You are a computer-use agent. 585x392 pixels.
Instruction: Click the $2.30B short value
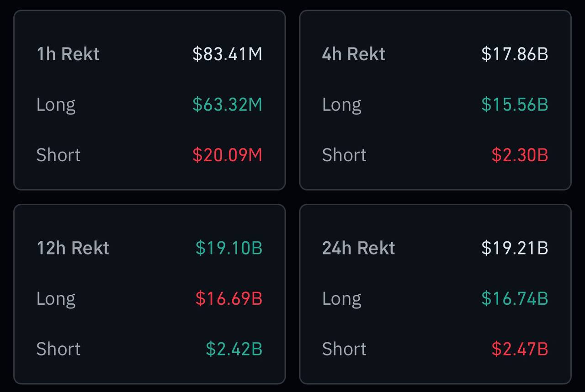click(520, 155)
